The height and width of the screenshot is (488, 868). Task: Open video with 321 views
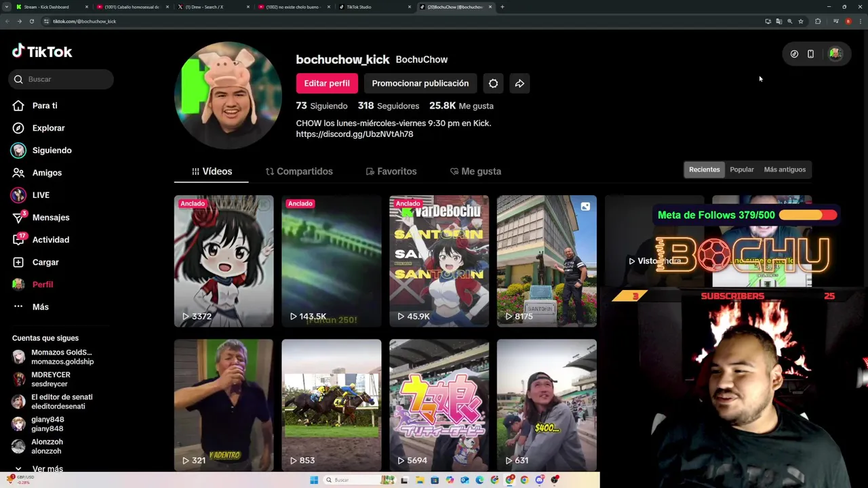(x=224, y=405)
